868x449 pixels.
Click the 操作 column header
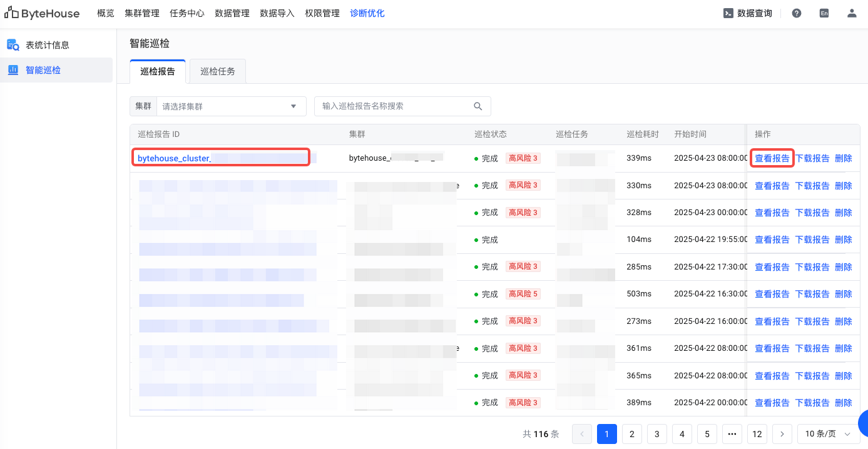click(763, 134)
